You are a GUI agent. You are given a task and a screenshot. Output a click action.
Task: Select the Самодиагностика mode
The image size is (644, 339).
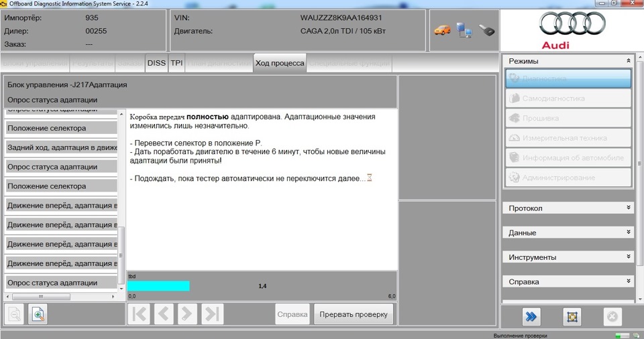pos(568,98)
